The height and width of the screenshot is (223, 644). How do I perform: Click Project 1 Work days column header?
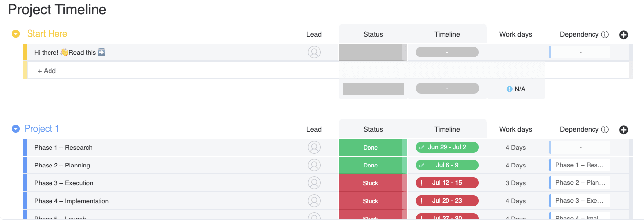(x=515, y=130)
